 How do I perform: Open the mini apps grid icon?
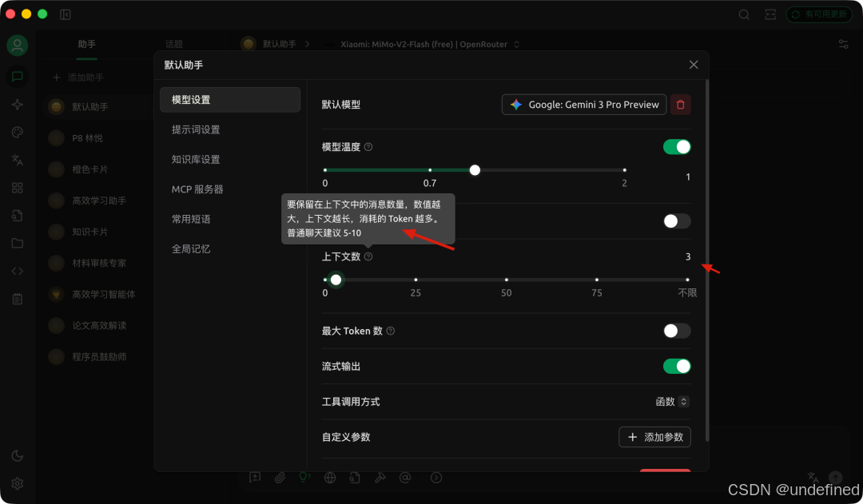click(17, 188)
